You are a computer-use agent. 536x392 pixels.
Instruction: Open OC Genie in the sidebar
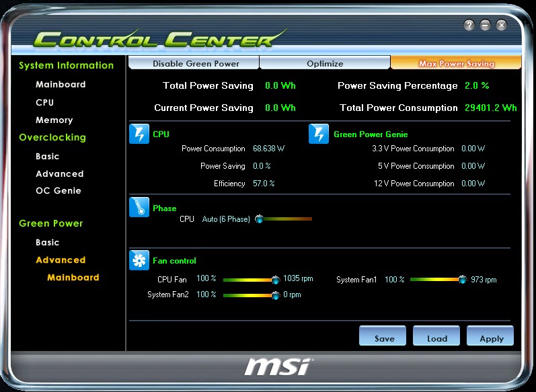[59, 191]
